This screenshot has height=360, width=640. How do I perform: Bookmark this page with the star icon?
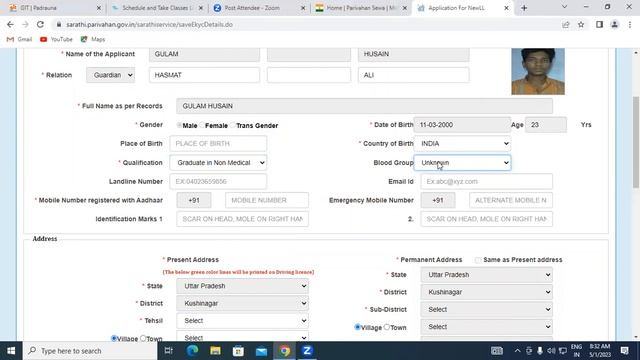581,24
